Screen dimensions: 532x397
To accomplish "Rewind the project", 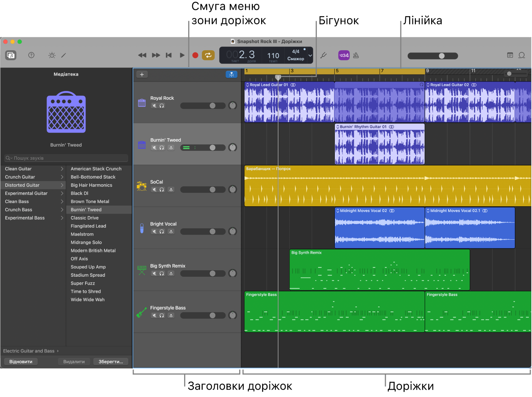I will [142, 55].
